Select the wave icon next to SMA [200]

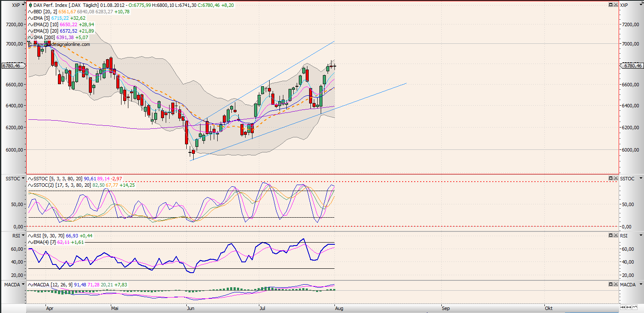pyautogui.click(x=30, y=37)
